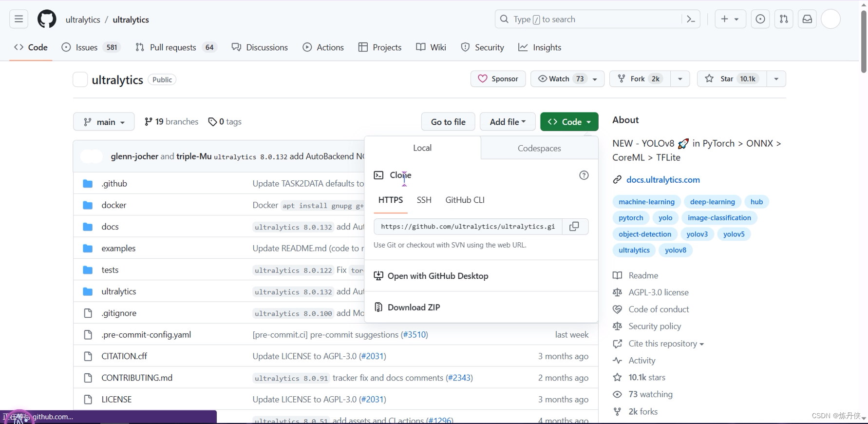Star the ultralytics repository
868x424 pixels.
tap(732, 78)
